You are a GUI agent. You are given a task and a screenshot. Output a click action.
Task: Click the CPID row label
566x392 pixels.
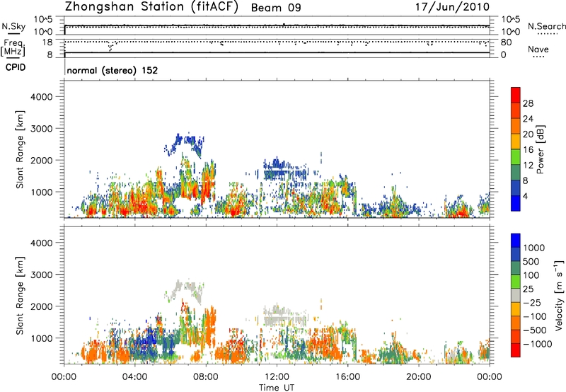coord(16,67)
